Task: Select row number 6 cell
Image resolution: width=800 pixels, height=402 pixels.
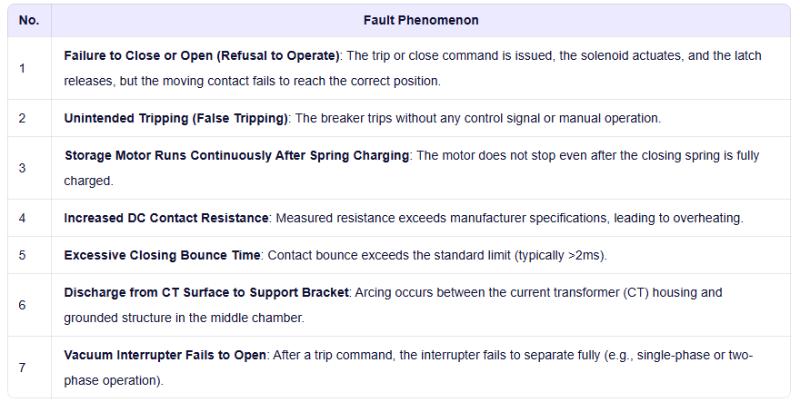Action: click(x=22, y=305)
